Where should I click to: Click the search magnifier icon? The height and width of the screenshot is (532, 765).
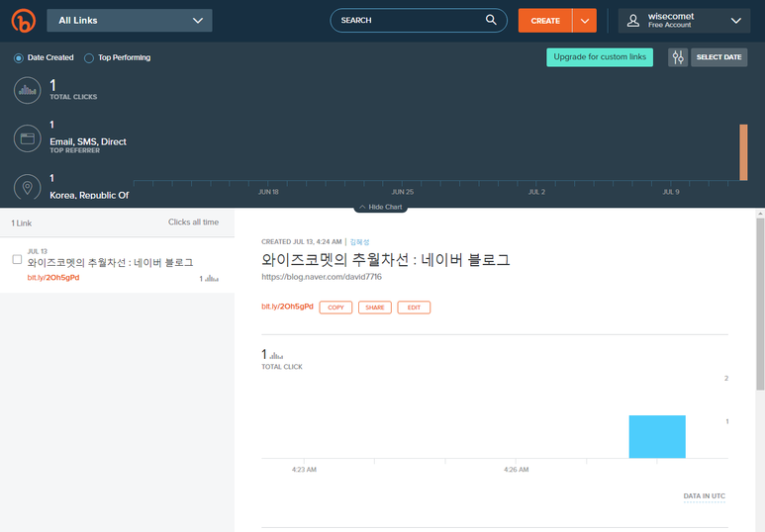[x=491, y=20]
